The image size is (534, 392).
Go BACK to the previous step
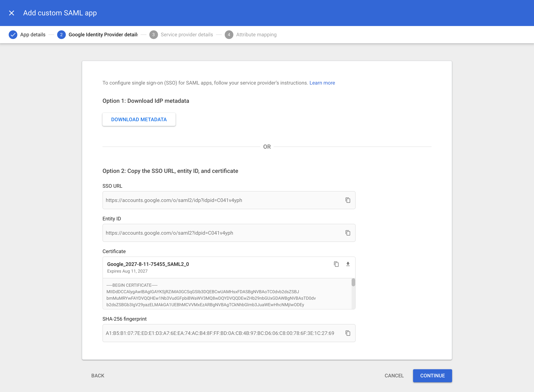coord(98,376)
